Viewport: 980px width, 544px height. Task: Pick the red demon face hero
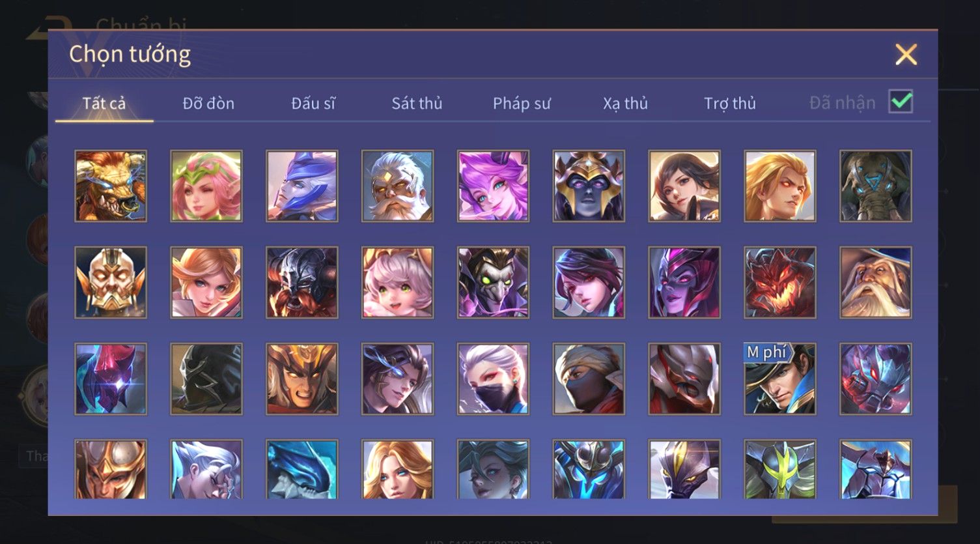point(780,283)
